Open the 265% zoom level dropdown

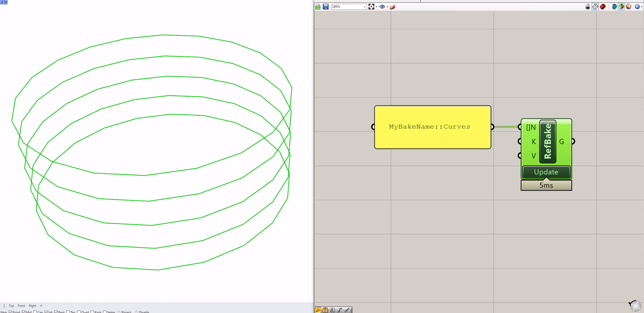click(x=364, y=7)
